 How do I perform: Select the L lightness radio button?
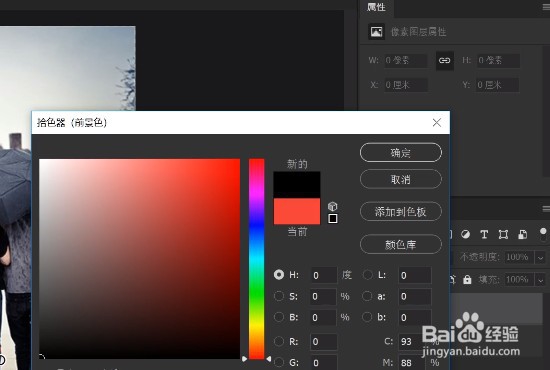click(367, 275)
